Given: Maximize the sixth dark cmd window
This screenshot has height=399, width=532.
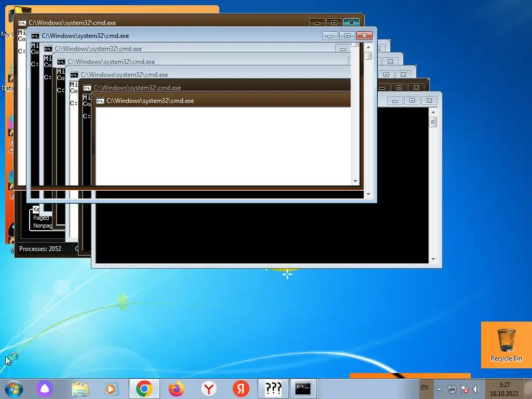Looking at the screenshot, I should click(x=400, y=87).
